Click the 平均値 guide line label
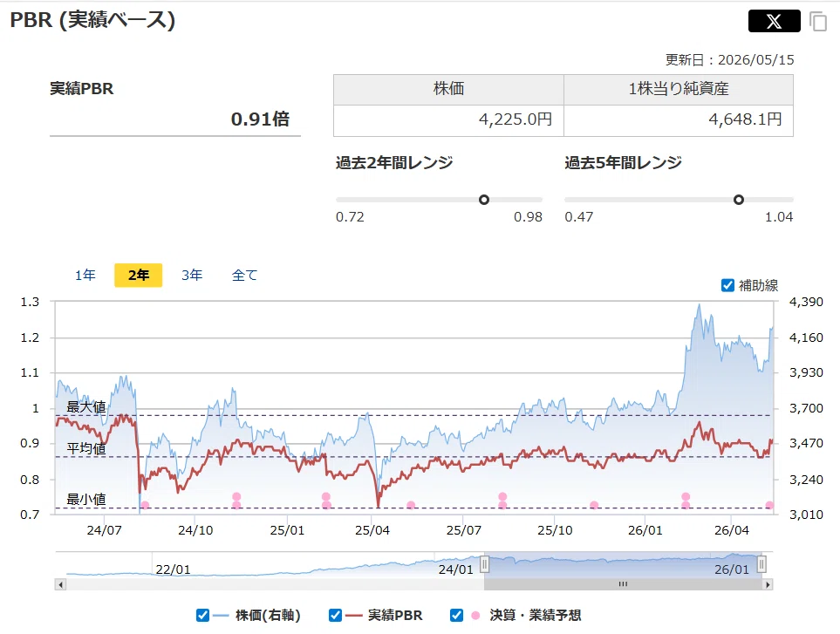Viewport: 840px width, 634px height. pos(86,449)
